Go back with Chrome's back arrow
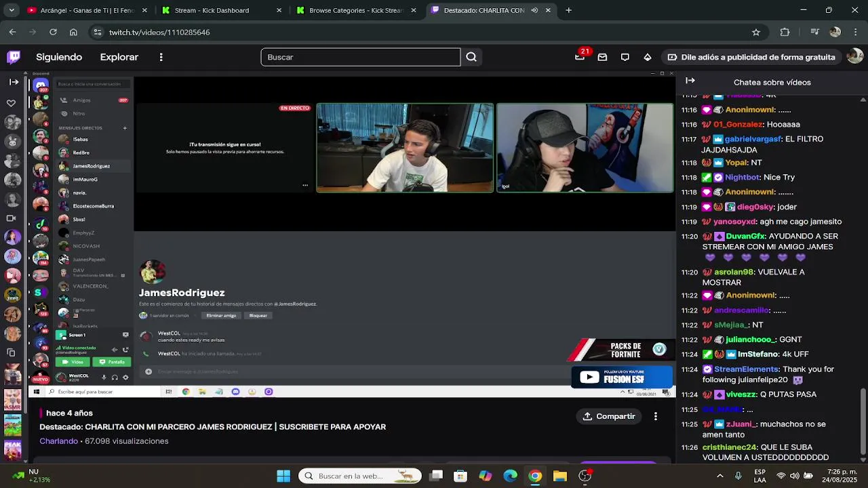The height and width of the screenshot is (488, 868). point(12,32)
